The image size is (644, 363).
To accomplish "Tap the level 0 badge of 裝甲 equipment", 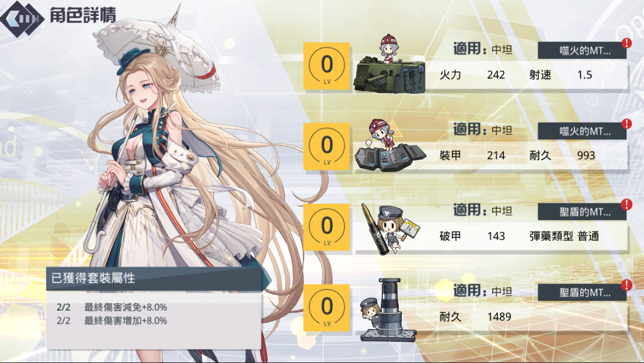I will point(327,146).
